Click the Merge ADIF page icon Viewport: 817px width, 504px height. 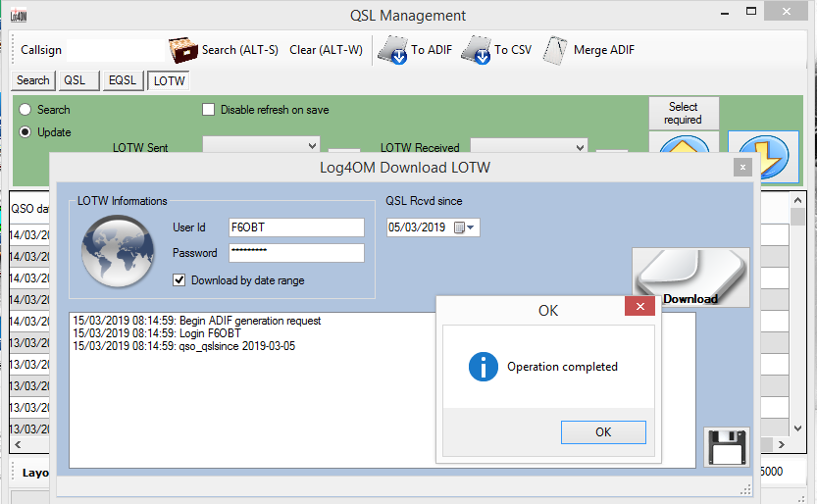click(x=555, y=50)
